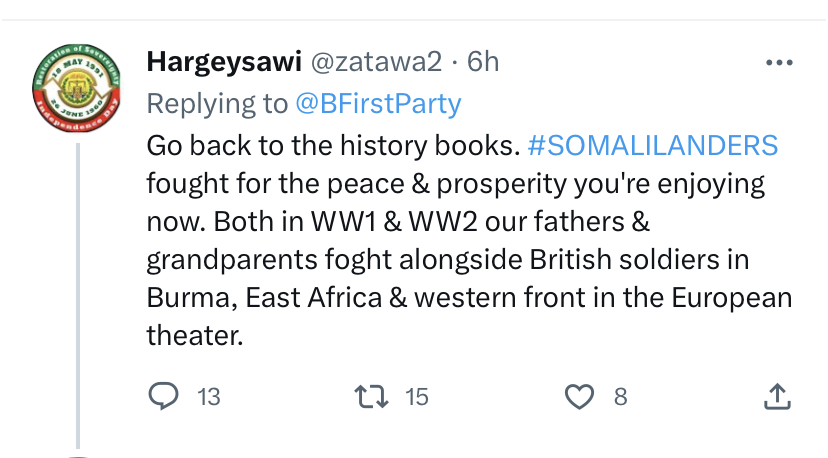Click the like count 8
The image size is (828, 458).
[x=620, y=397]
